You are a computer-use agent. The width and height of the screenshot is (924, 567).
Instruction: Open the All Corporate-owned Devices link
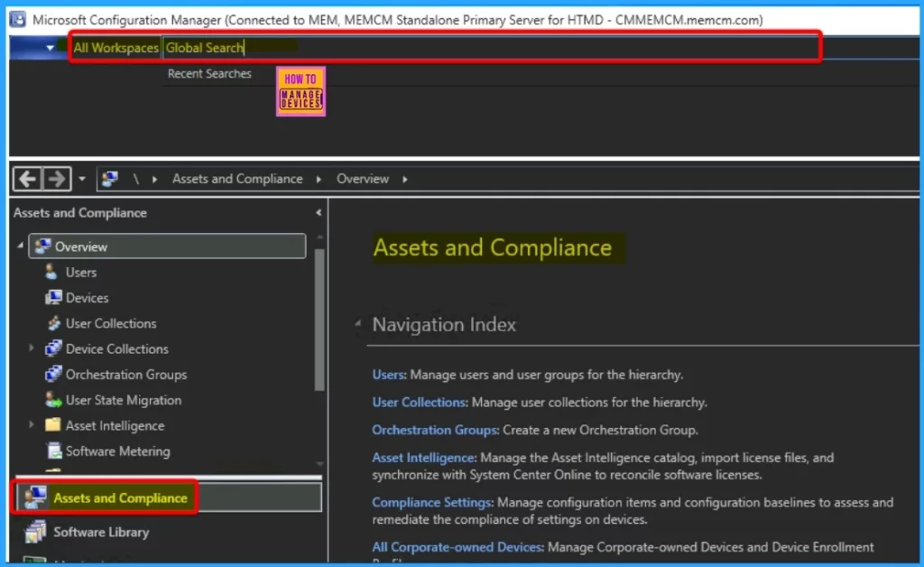(457, 547)
